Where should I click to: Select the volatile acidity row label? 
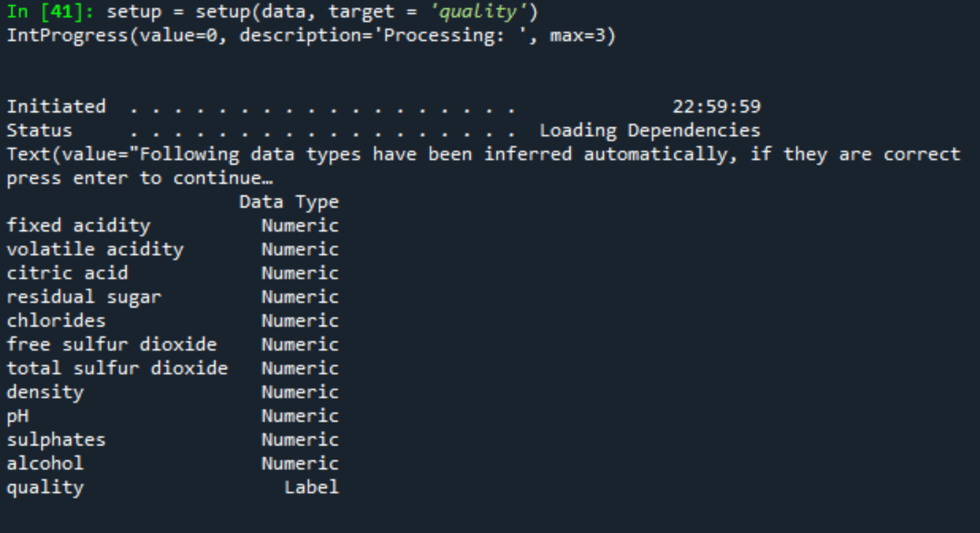(x=94, y=250)
